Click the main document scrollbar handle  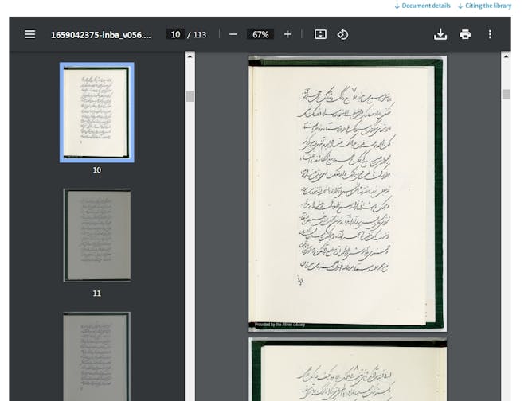506,94
